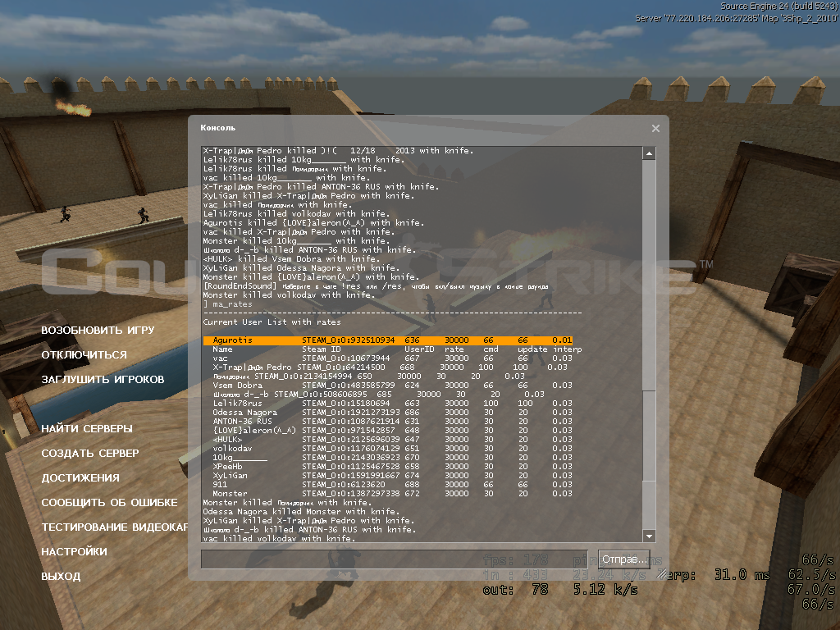The height and width of the screenshot is (630, 840).
Task: Click the 'update' column header
Action: coord(532,349)
